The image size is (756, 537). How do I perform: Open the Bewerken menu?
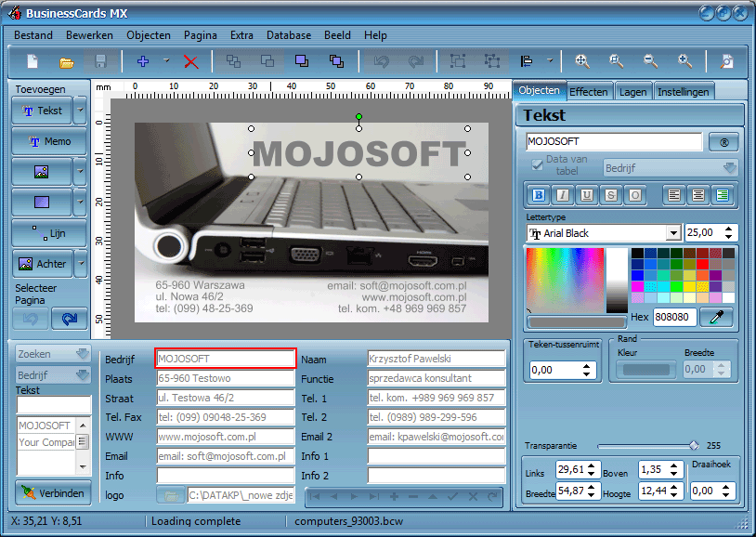click(x=90, y=35)
